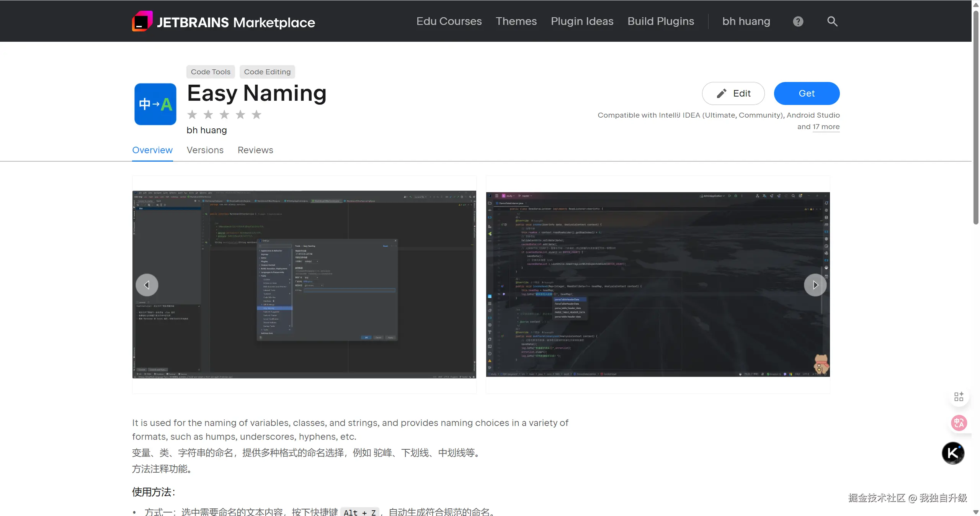Switch to the Reviews tab
Viewport: 980px width, 516px height.
click(255, 150)
